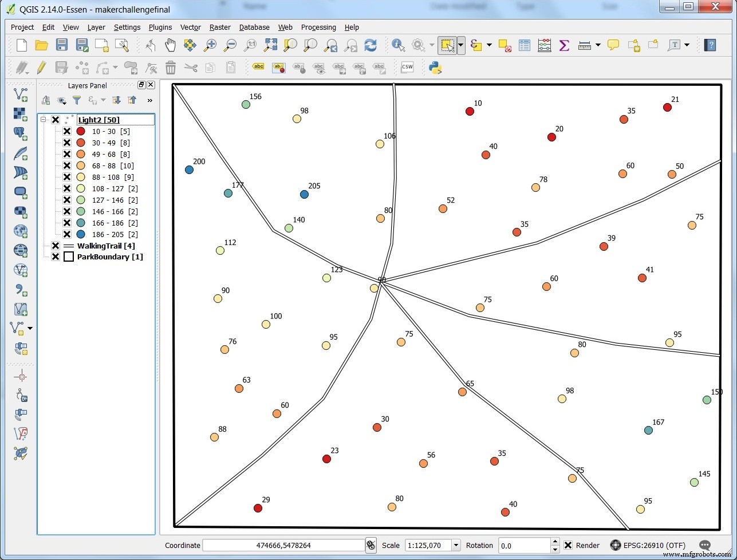Toggle visibility of the WalkingTrail layer
Image resolution: width=737 pixels, height=560 pixels.
(x=56, y=246)
